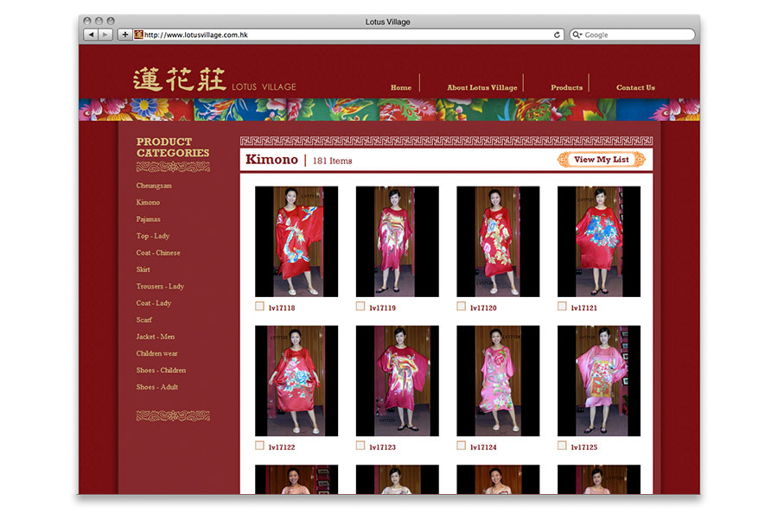
Task: Go to About Lotus Village page
Action: (481, 87)
